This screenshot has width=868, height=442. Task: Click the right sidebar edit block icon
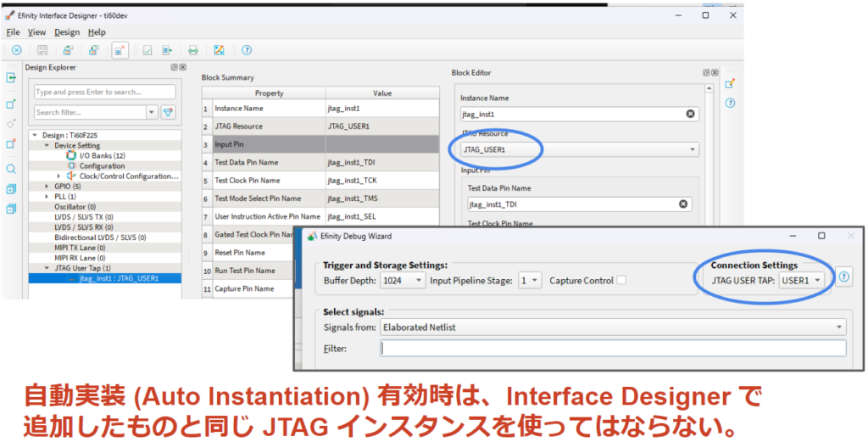pyautogui.click(x=730, y=84)
